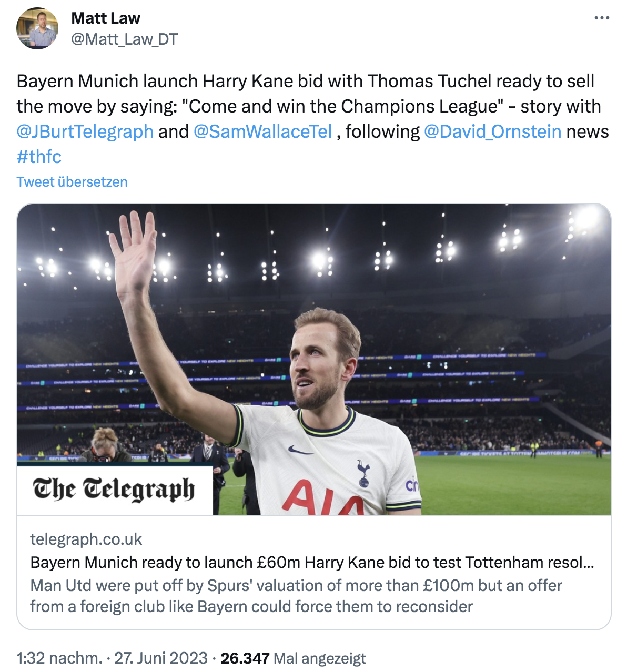
Task: Click the Matt Law display name
Action: coord(106,18)
